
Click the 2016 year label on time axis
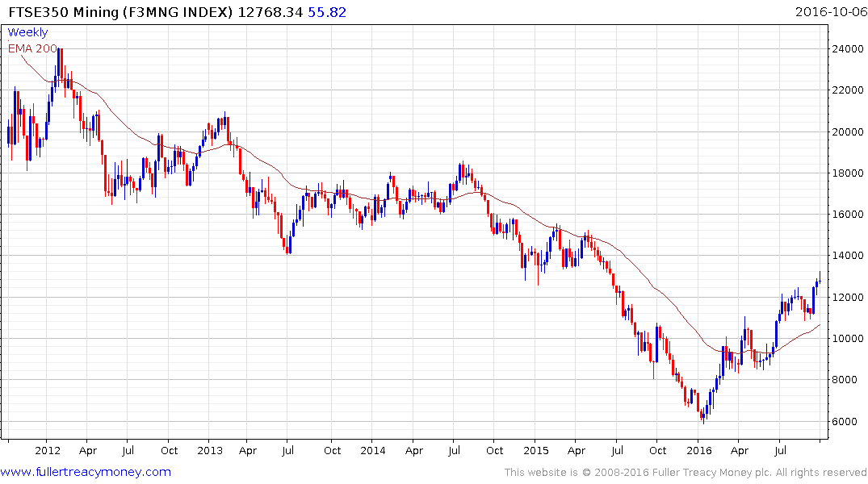click(x=698, y=451)
